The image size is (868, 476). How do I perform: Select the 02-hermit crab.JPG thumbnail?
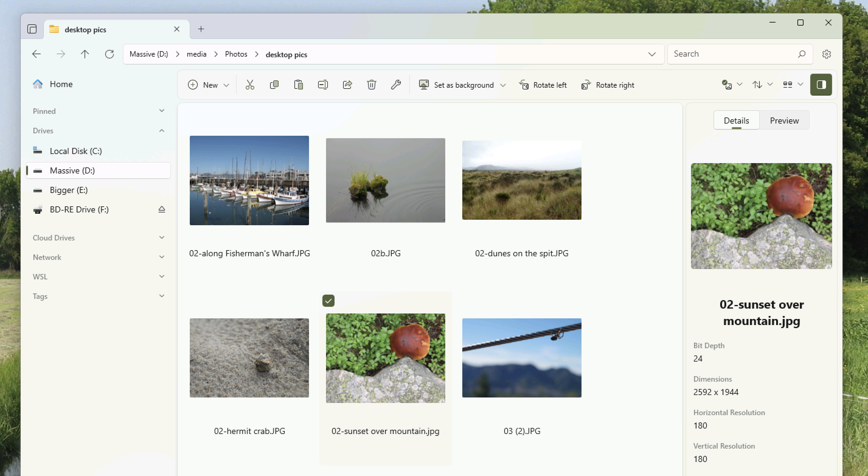pyautogui.click(x=249, y=358)
